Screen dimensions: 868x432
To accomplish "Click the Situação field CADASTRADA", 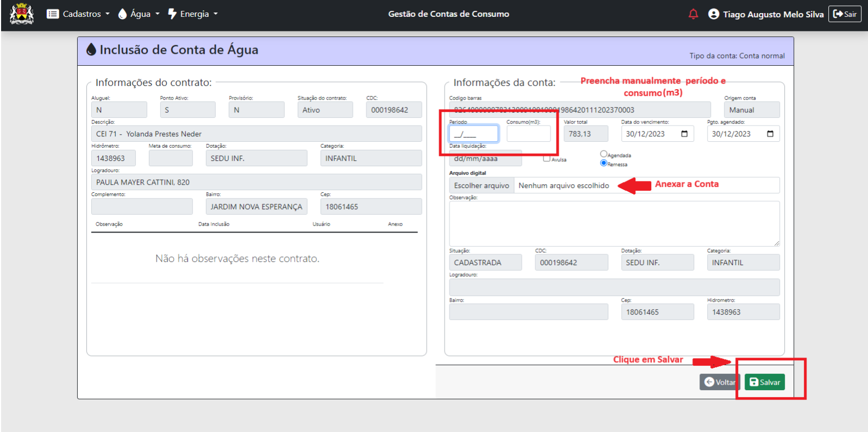I will [485, 262].
